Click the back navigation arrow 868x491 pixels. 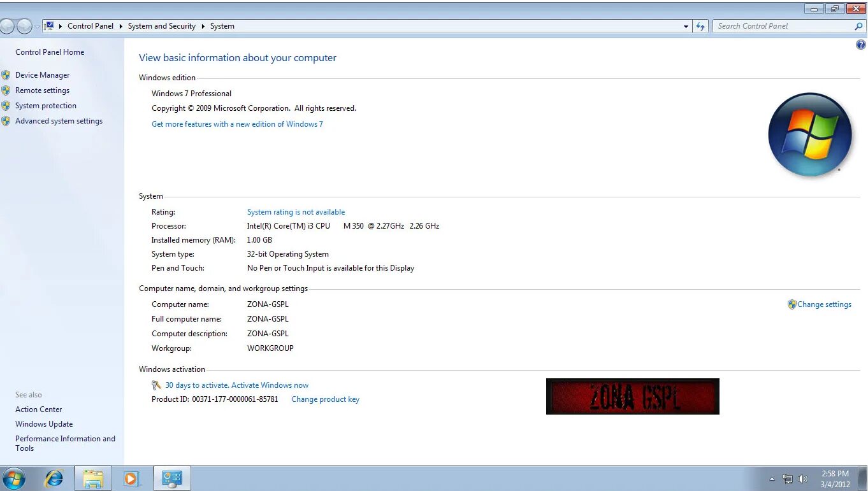click(7, 26)
